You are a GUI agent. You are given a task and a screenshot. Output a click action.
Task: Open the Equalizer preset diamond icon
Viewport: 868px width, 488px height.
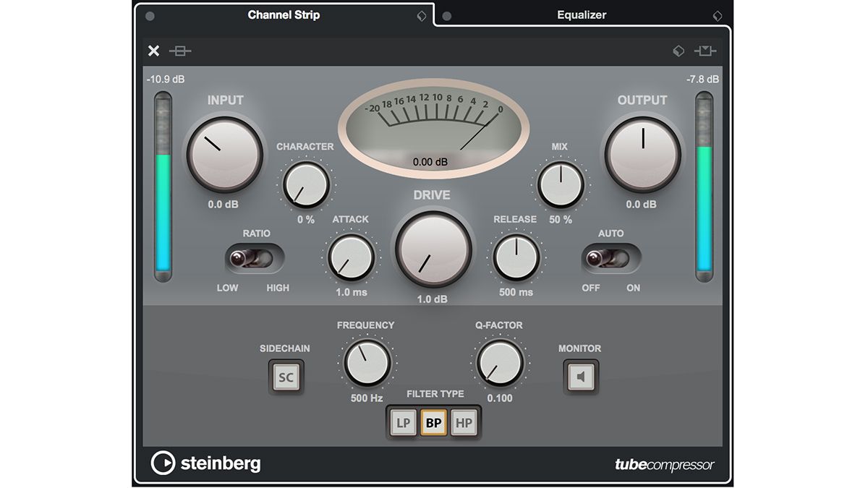pos(718,16)
